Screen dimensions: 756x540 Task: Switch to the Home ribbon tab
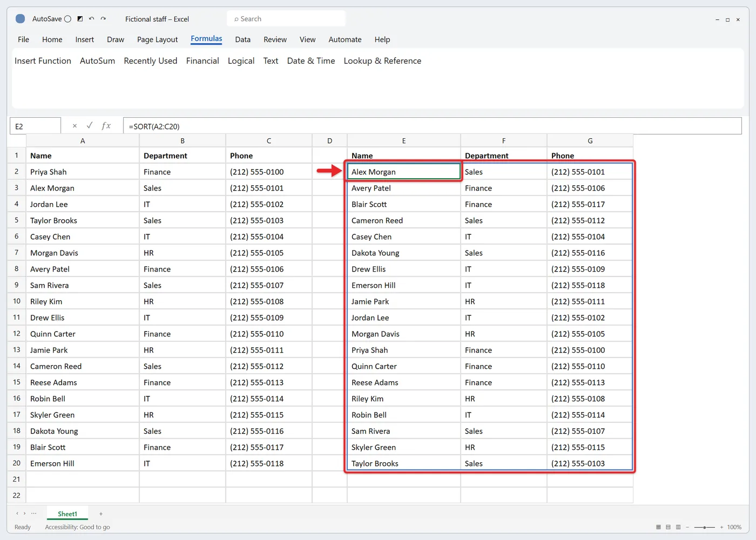(52, 39)
